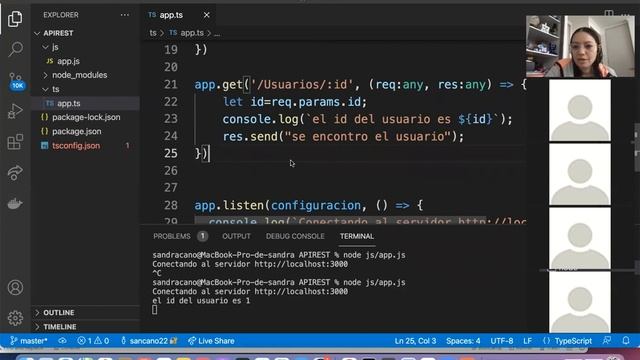Click the bottom participant avatar placeholder

pos(580,302)
